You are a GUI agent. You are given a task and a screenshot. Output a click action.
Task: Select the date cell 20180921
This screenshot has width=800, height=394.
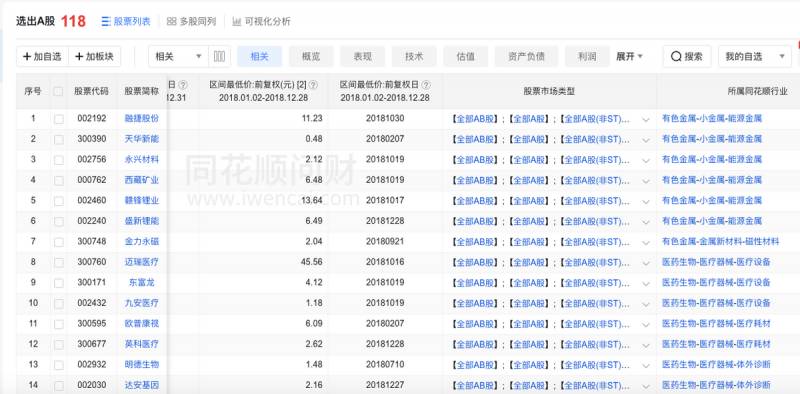[x=385, y=241]
